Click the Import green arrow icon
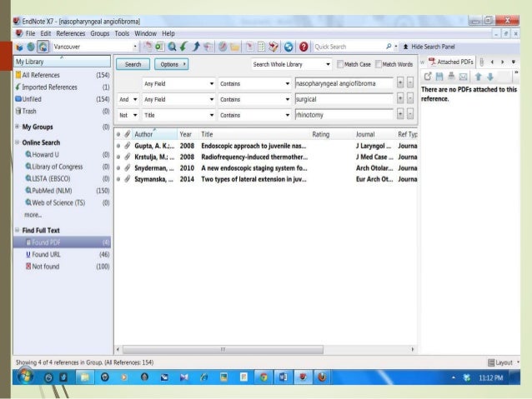 tap(183, 47)
